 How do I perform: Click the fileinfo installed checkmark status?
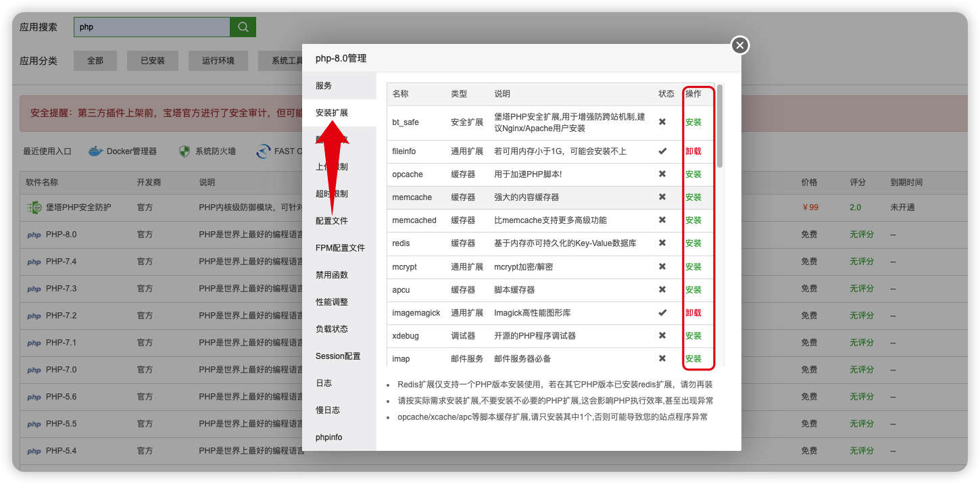662,151
